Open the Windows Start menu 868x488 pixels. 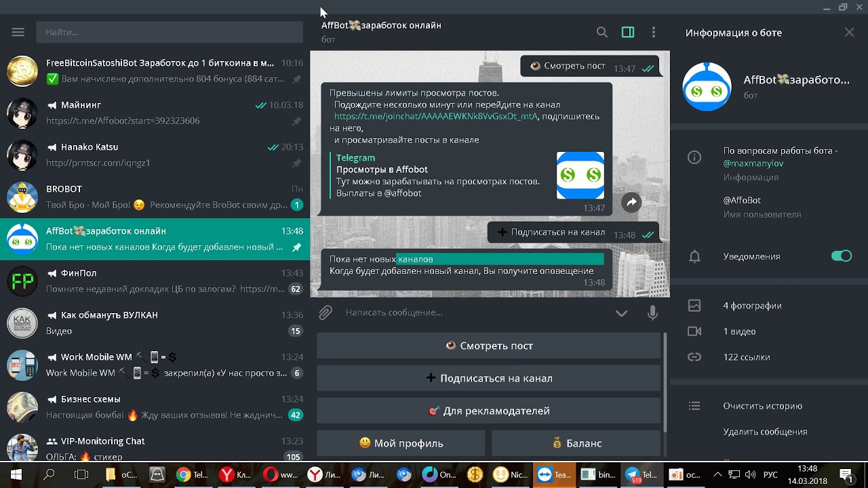[x=16, y=474]
